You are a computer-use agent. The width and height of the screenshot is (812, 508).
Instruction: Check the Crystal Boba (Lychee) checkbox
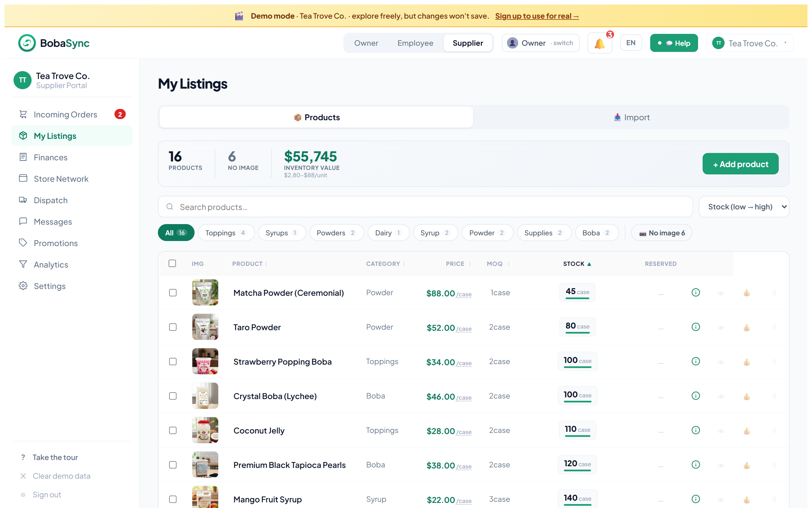tap(173, 396)
